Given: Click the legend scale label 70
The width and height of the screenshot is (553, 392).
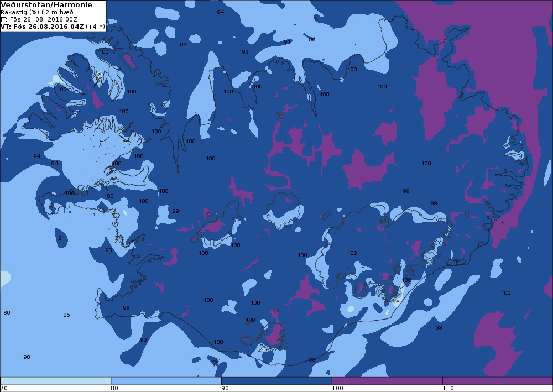Looking at the screenshot, I should [x=4, y=388].
